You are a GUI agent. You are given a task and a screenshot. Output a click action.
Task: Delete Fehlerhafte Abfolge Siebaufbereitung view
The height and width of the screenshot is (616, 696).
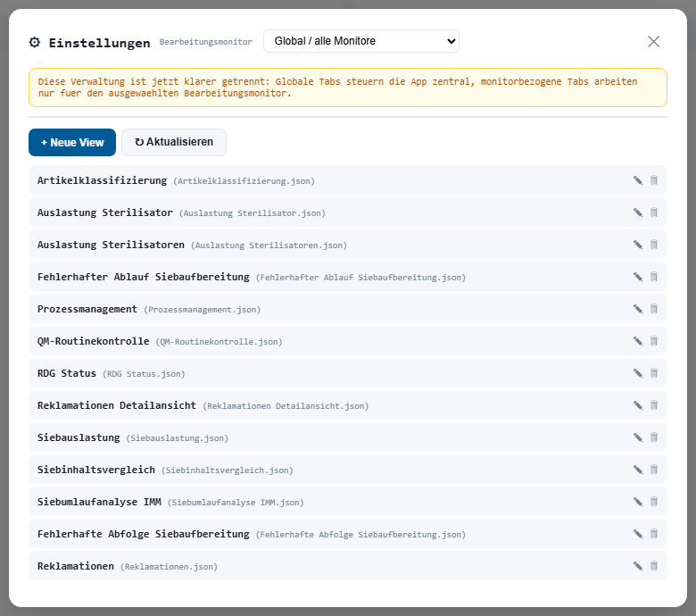pos(653,534)
